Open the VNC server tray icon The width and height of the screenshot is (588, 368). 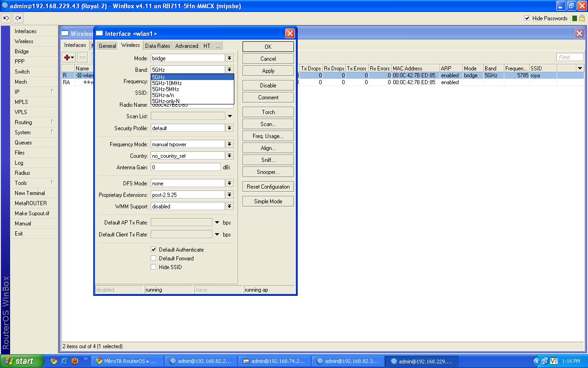554,361
